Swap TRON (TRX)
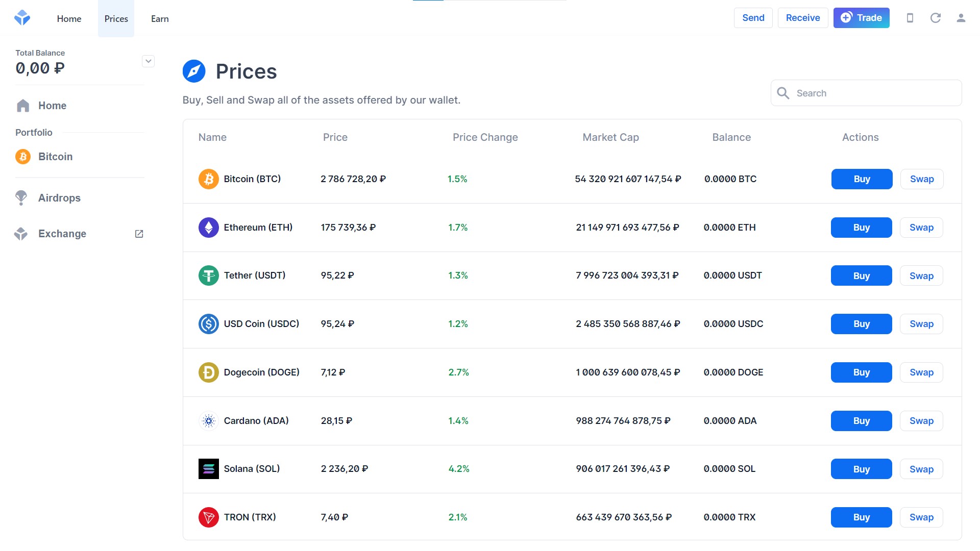The width and height of the screenshot is (980, 551). click(921, 517)
